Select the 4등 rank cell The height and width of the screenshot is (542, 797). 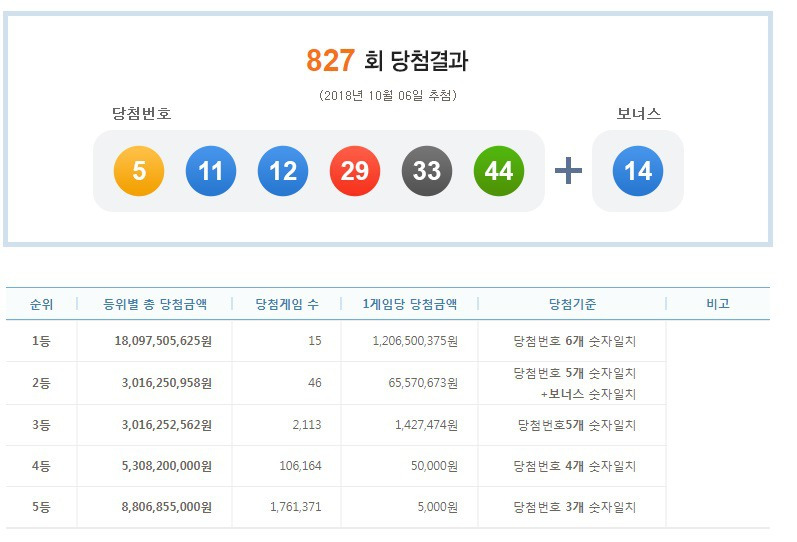pyautogui.click(x=41, y=466)
